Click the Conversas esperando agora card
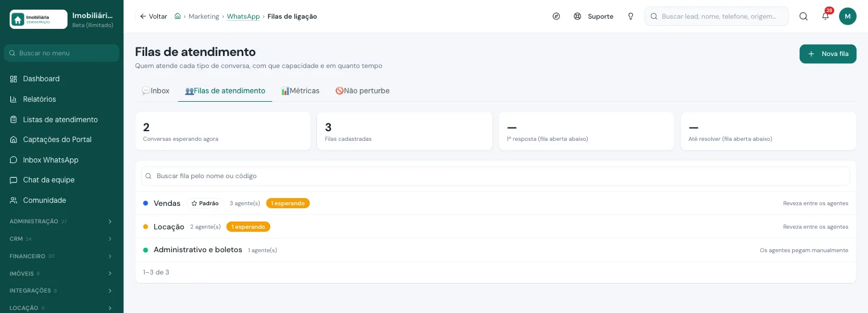Image resolution: width=868 pixels, height=313 pixels. coord(223,131)
